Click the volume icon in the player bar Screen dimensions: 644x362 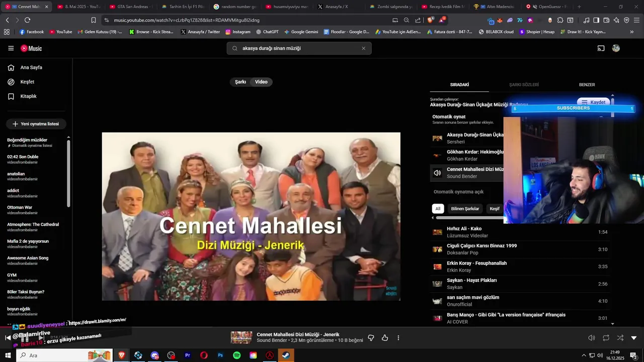click(x=592, y=338)
